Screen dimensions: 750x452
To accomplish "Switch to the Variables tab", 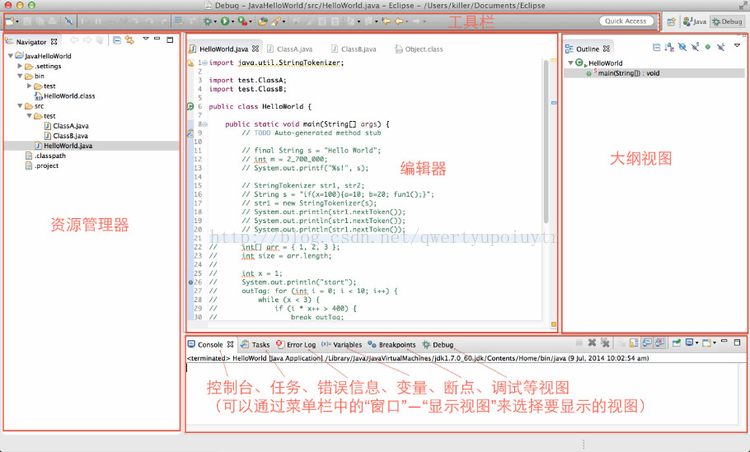I will (x=342, y=344).
